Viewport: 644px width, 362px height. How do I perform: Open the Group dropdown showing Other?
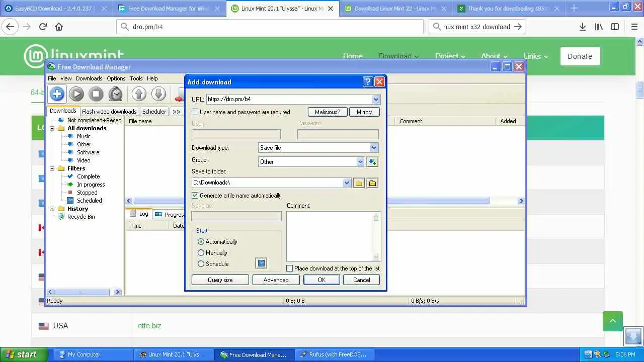pos(360,161)
